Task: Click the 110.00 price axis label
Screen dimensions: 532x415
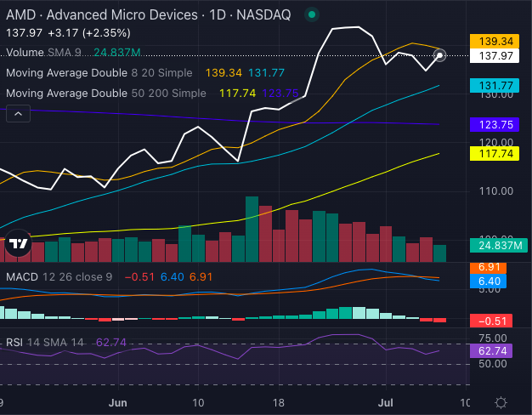Action: pyautogui.click(x=496, y=191)
